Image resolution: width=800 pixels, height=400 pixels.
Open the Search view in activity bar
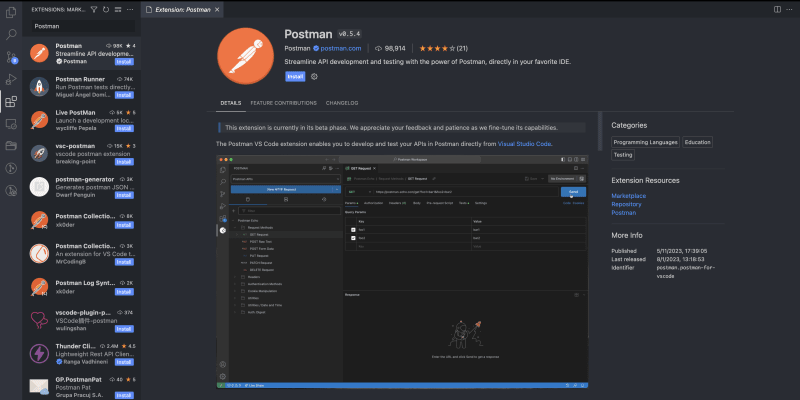click(x=11, y=35)
